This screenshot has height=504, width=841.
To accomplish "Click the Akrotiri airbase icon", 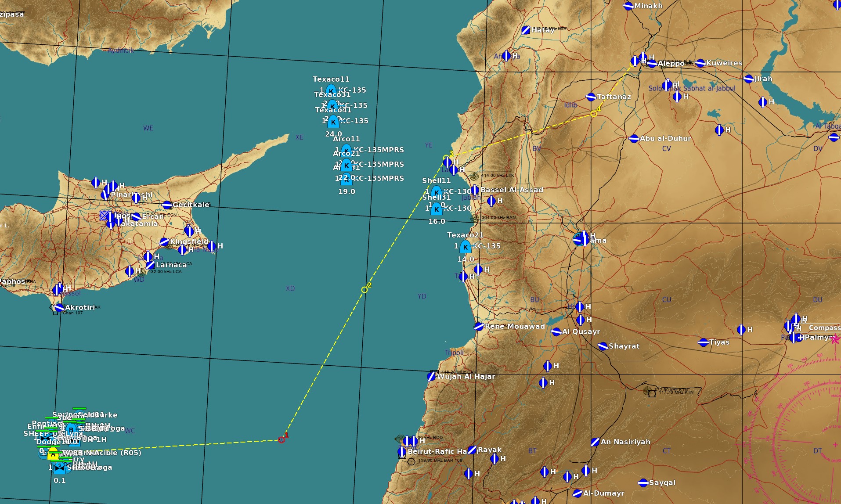I will point(60,307).
